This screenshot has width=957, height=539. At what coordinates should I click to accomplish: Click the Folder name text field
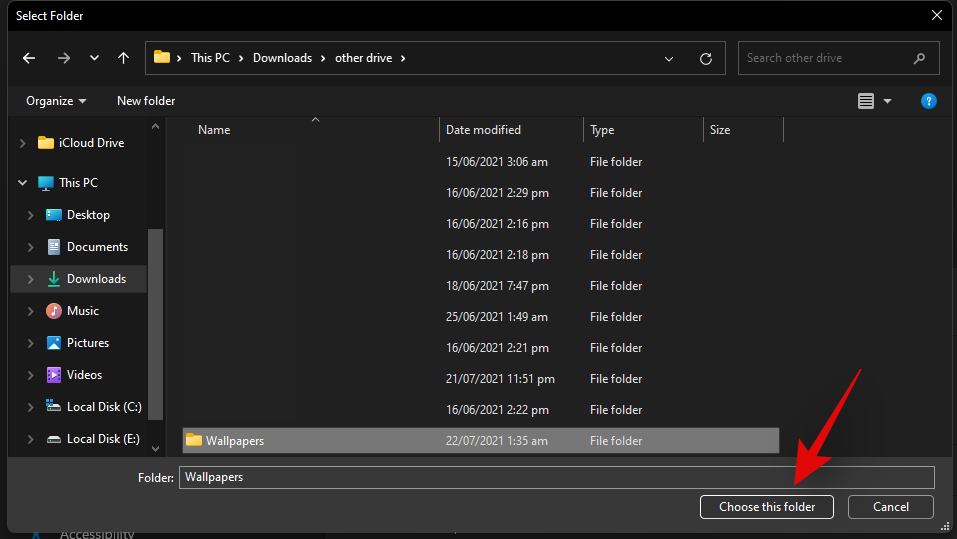556,477
